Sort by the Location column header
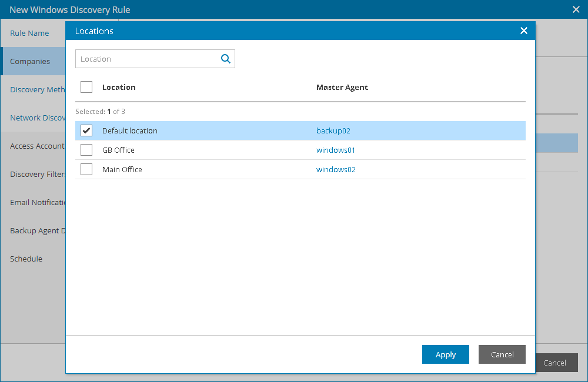This screenshot has height=382, width=588. (x=119, y=87)
